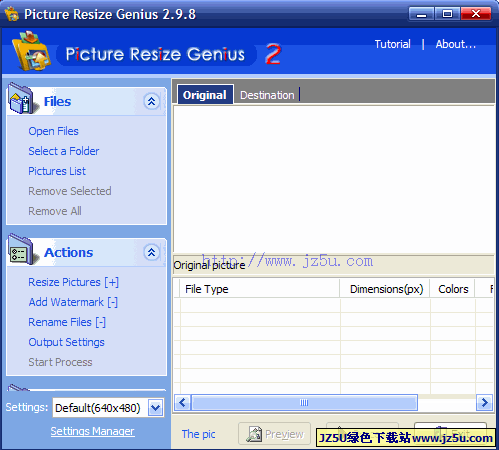Screen dimensions: 499x450
Task: Click the Files panel header title
Action: pyautogui.click(x=57, y=101)
